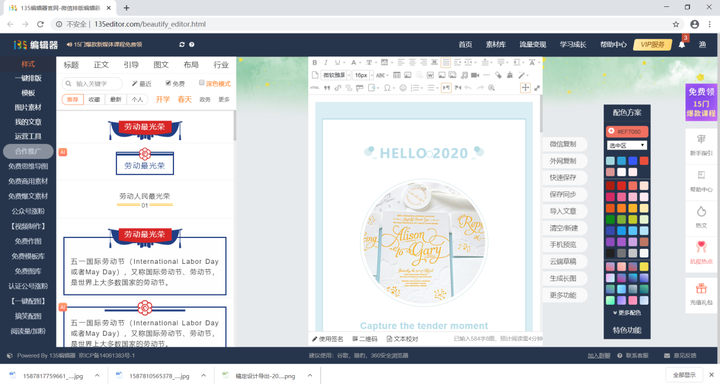Apply underline formatting
Viewport: 720px width, 386px height.
tap(337, 62)
